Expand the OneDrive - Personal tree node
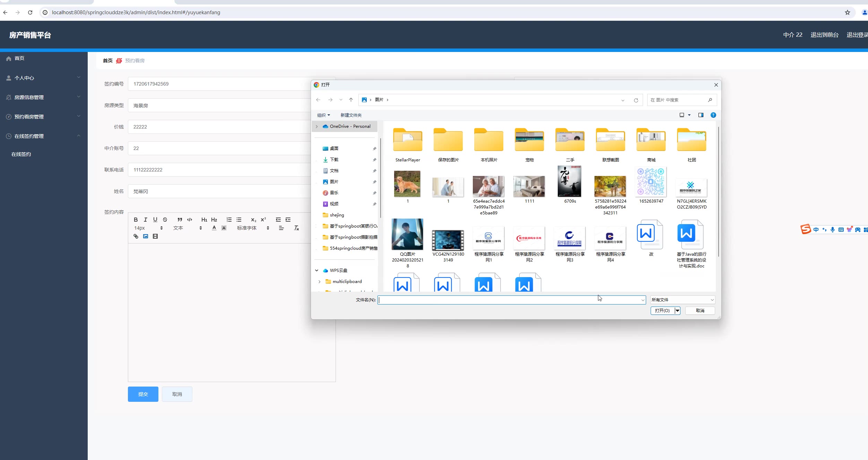Screen dimensions: 868x460 (316, 126)
